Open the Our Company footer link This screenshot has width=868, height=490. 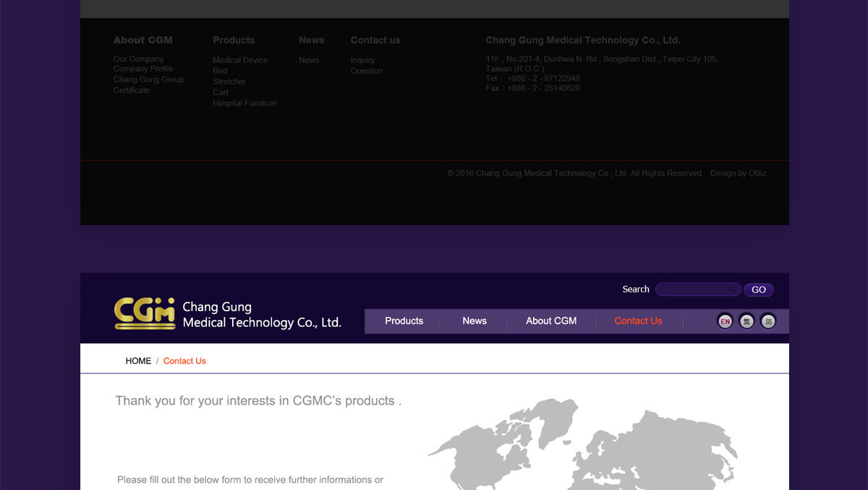tap(139, 59)
